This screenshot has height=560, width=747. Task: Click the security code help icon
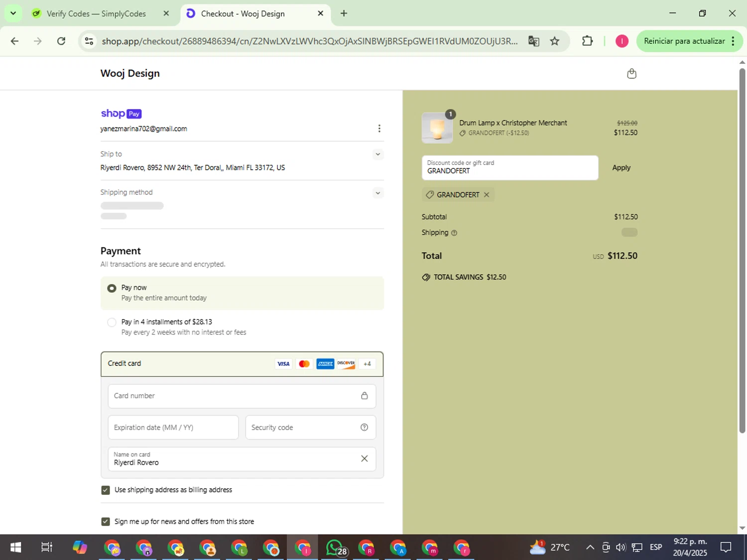(364, 428)
